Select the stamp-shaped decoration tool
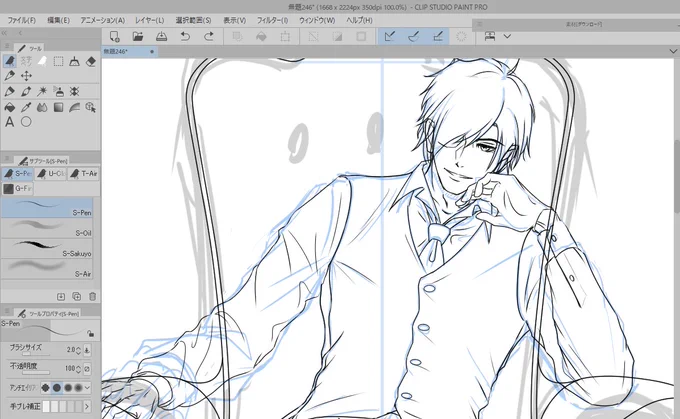Viewport: 680px width, 419px height. click(59, 92)
